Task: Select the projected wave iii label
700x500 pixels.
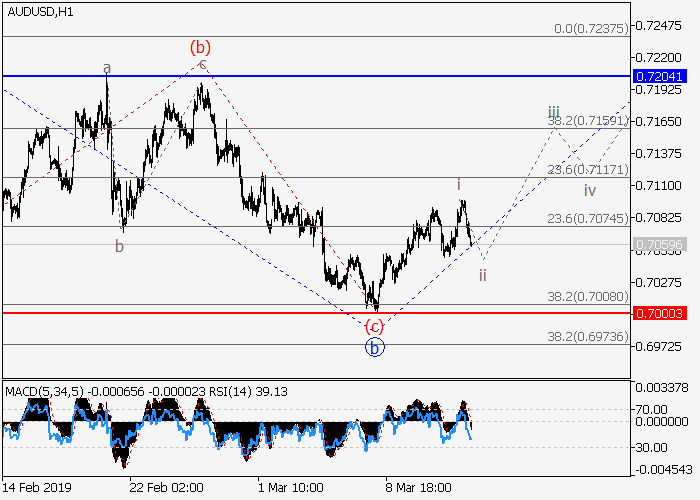Action: (553, 111)
